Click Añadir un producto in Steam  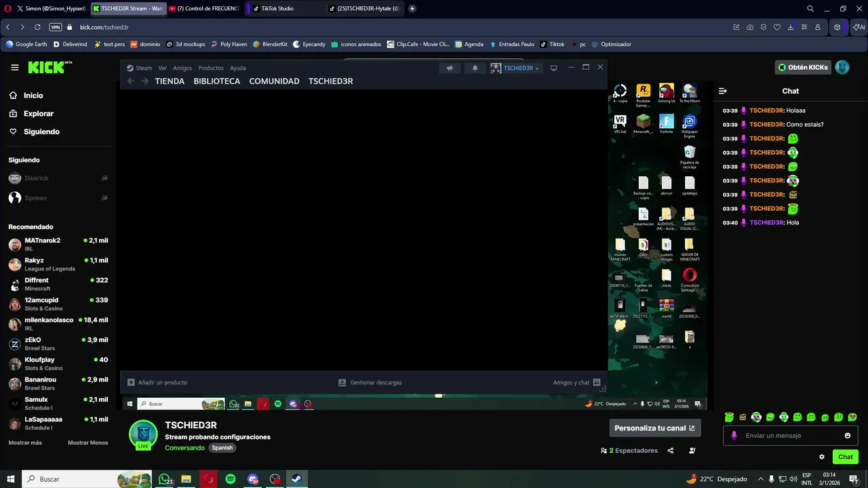point(157,382)
